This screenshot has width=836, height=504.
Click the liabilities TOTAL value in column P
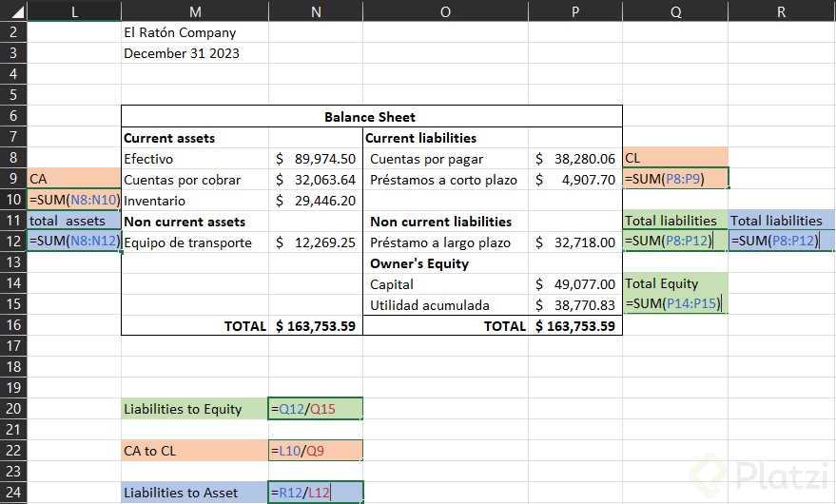click(x=575, y=326)
